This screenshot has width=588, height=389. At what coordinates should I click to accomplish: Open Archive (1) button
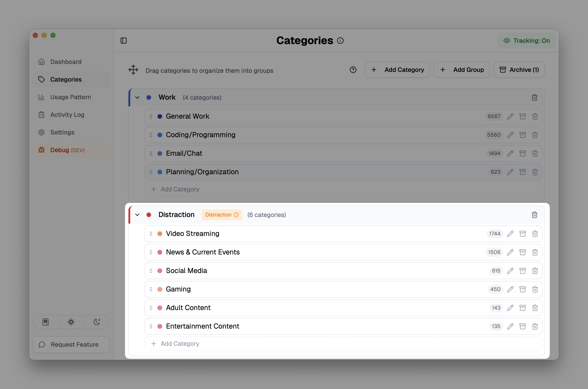pos(519,70)
